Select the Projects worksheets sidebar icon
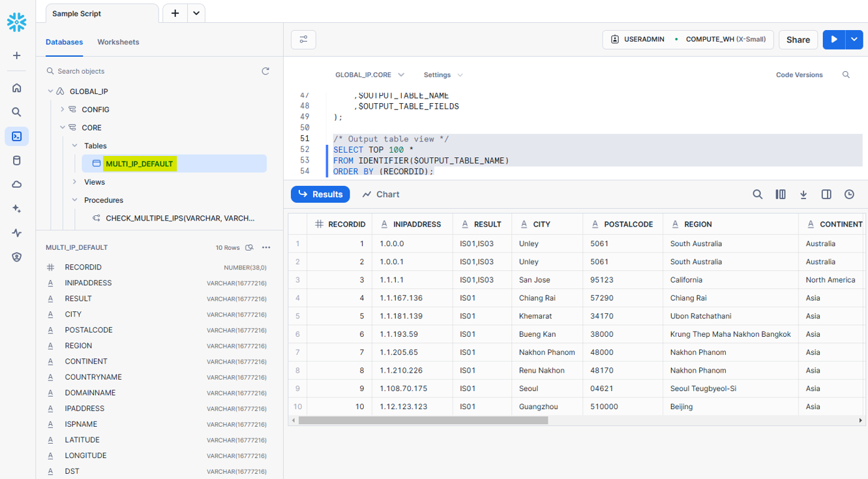868x479 pixels. pos(17,136)
